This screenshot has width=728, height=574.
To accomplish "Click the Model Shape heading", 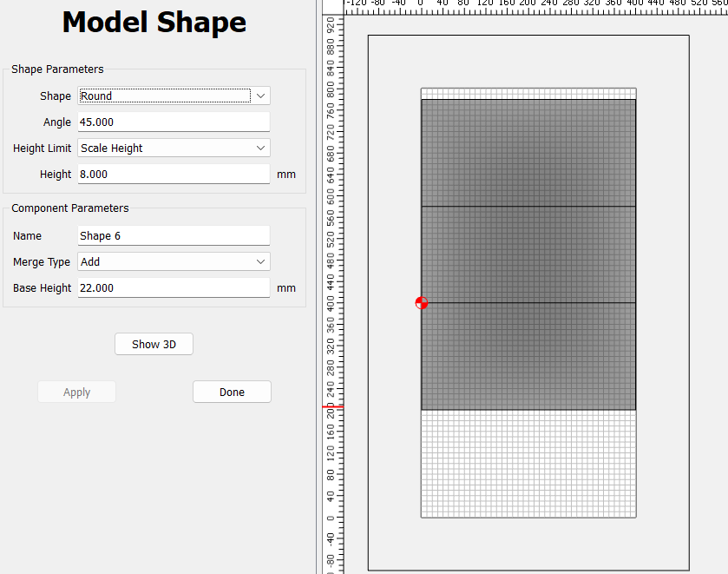I will 154,23.
